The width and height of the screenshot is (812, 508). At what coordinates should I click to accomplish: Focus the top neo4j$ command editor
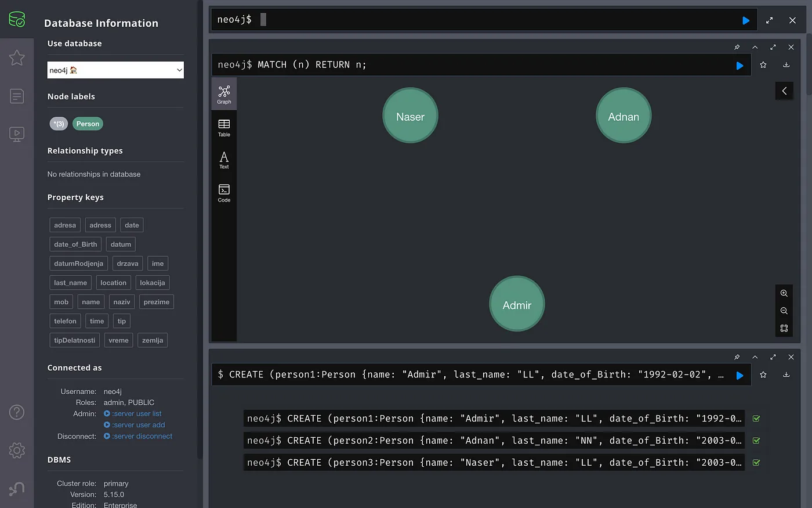[x=493, y=20]
